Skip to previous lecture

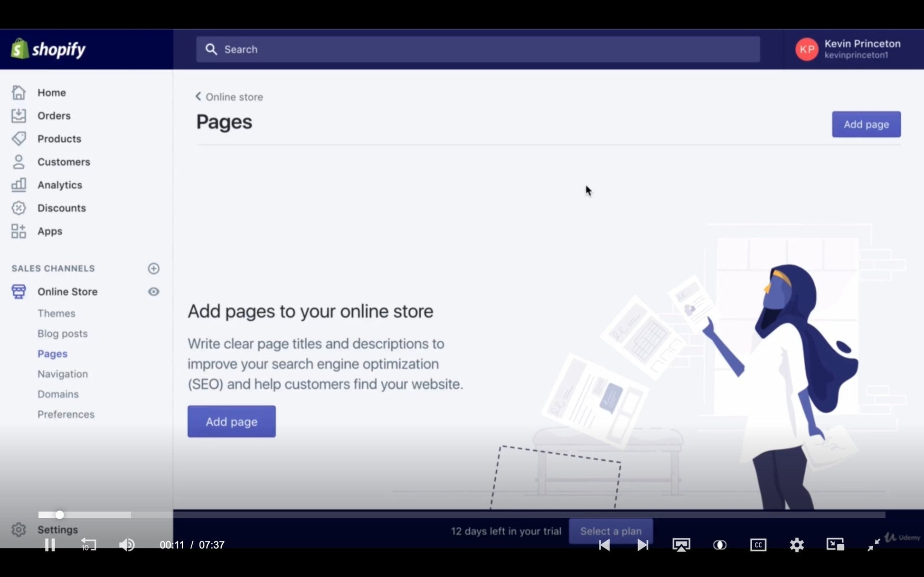tap(604, 545)
